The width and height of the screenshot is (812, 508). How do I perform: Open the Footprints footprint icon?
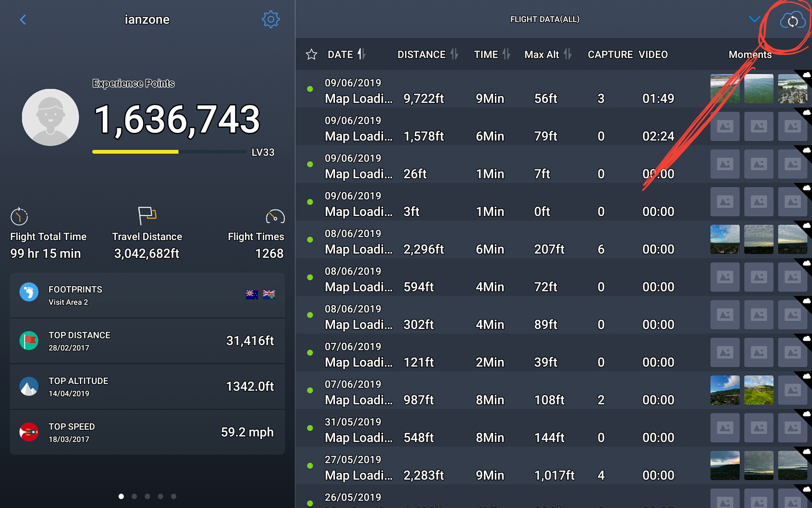29,292
